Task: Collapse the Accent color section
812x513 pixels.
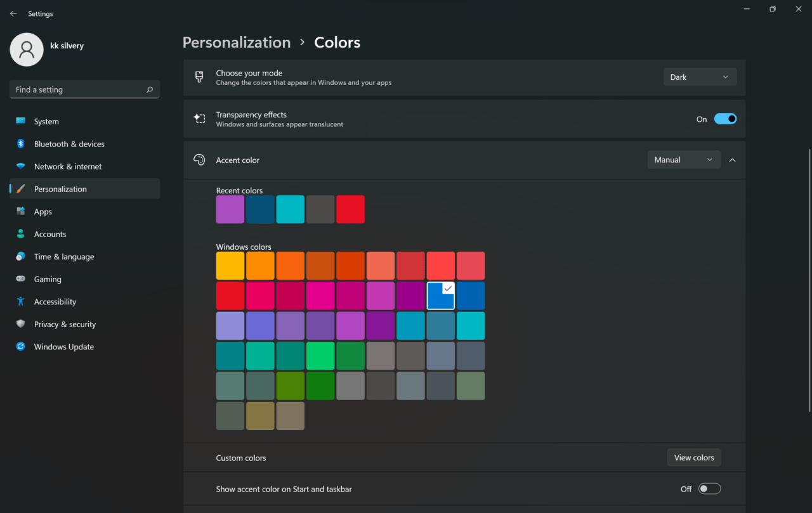Action: click(733, 160)
